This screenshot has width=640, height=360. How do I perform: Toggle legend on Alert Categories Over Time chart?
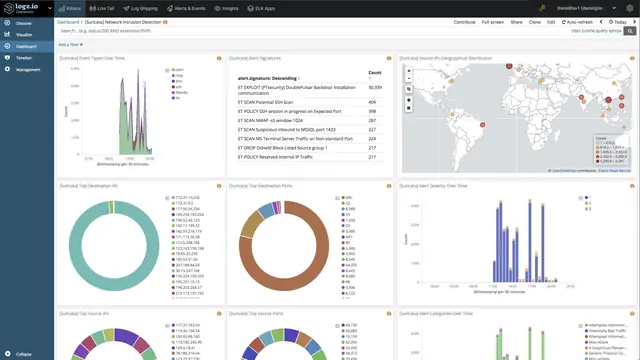click(580, 326)
